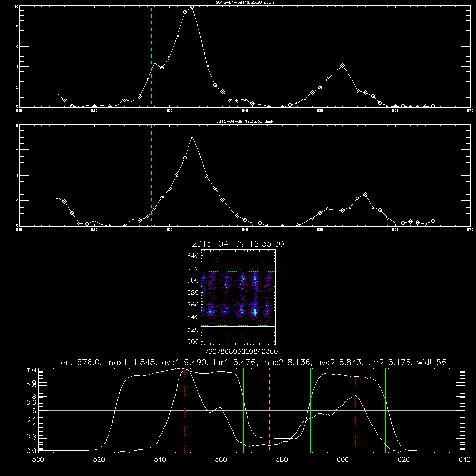Click the first green dashed marker in dawn plot
The image size is (476, 476).
pos(151,56)
